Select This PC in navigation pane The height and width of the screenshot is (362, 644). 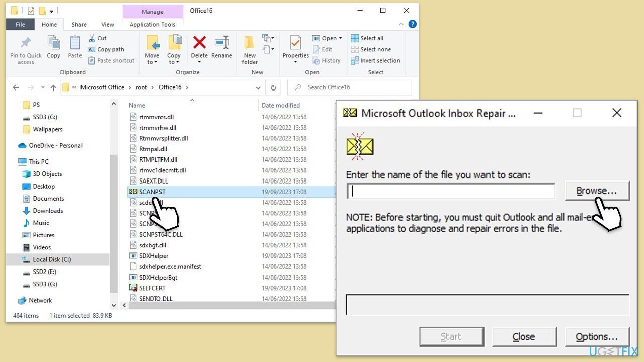point(34,161)
